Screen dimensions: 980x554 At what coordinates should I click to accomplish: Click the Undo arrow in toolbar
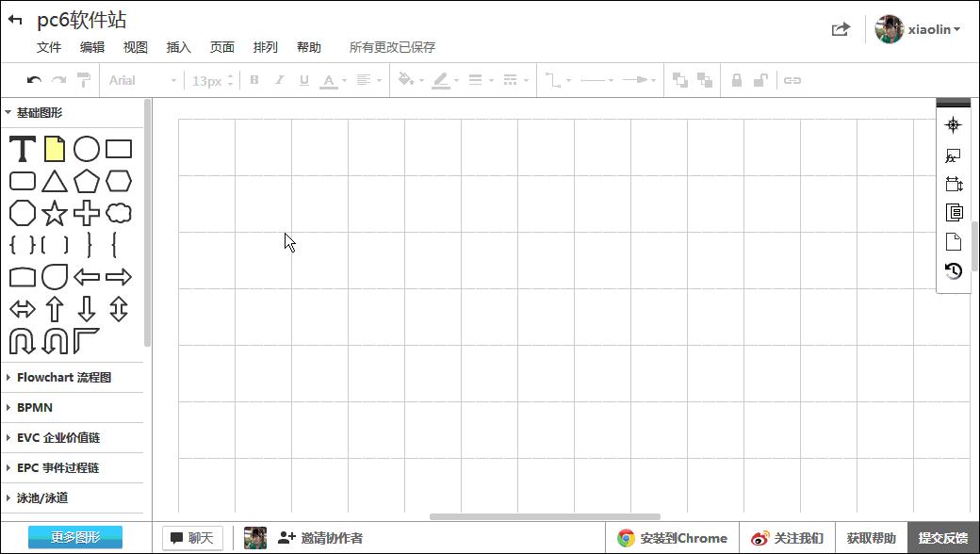(34, 80)
